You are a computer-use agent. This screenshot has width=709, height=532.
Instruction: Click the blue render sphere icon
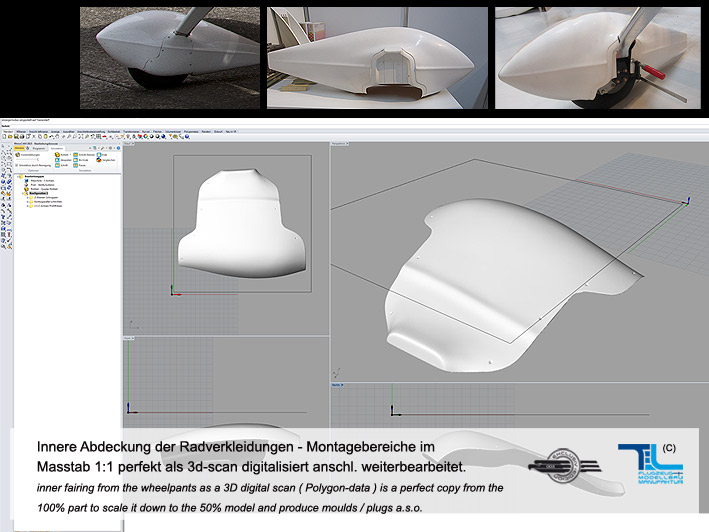[163, 137]
